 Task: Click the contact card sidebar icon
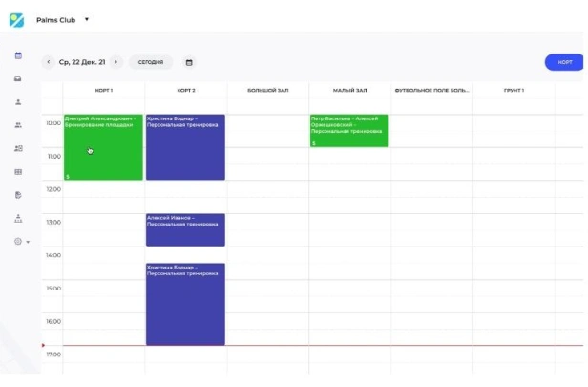pos(18,148)
